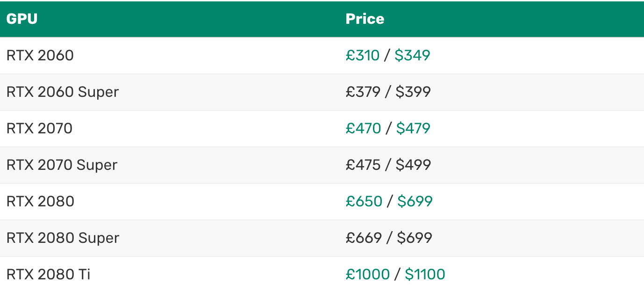Open the $1100 RTX 2080 Ti link
The height and width of the screenshot is (292, 644).
tap(425, 275)
